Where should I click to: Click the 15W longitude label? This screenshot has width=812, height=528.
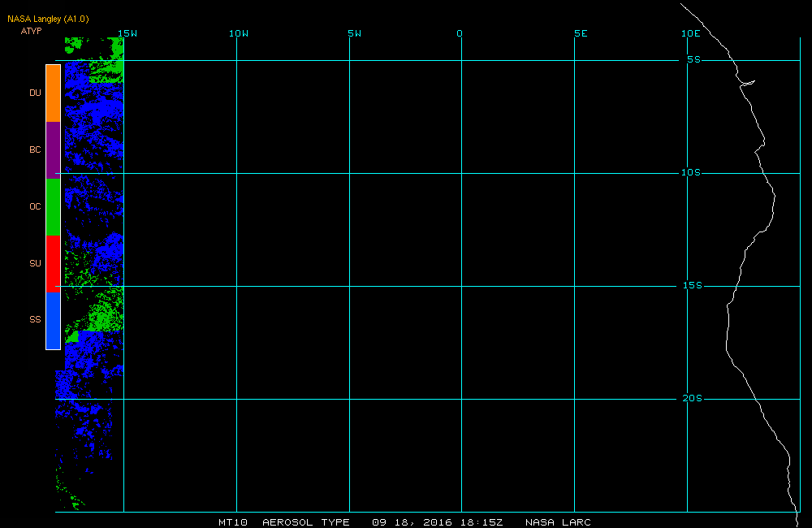click(127, 33)
